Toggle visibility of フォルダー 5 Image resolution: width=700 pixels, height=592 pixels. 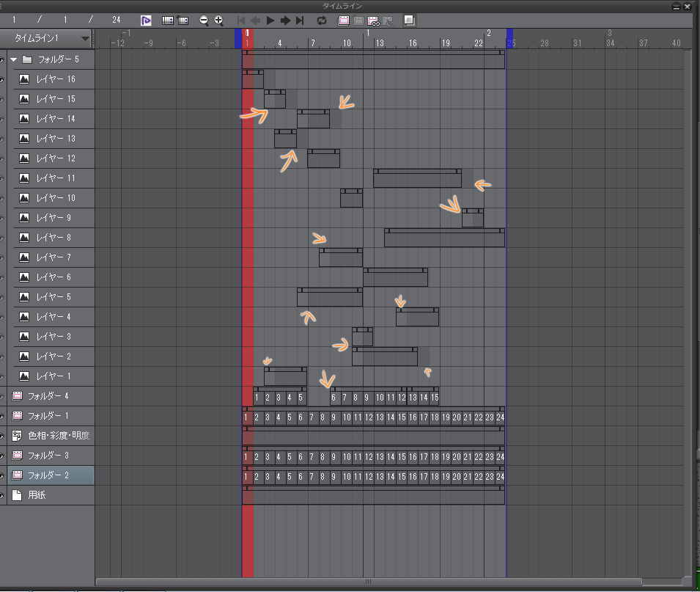[x=2, y=59]
